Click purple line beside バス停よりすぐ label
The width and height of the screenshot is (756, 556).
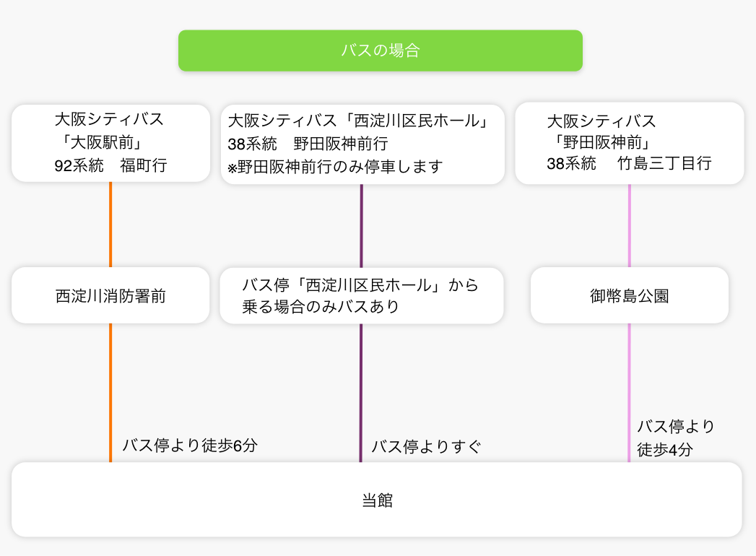pyautogui.click(x=361, y=433)
